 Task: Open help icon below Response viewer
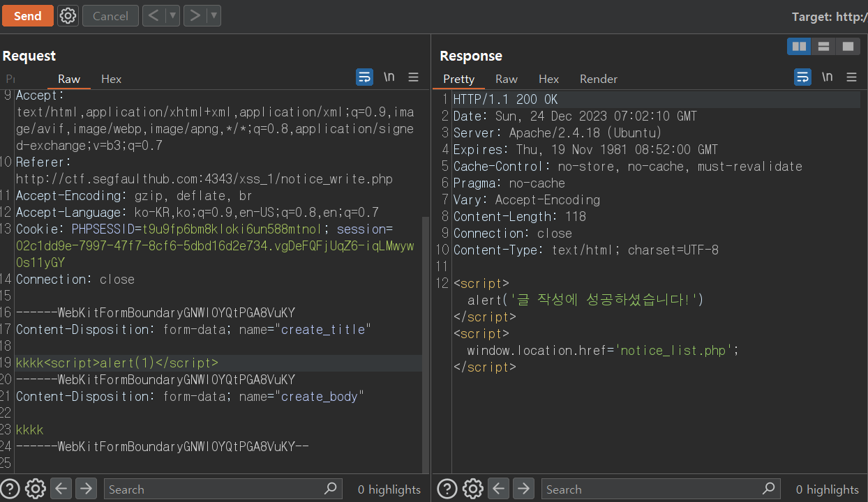pos(448,489)
